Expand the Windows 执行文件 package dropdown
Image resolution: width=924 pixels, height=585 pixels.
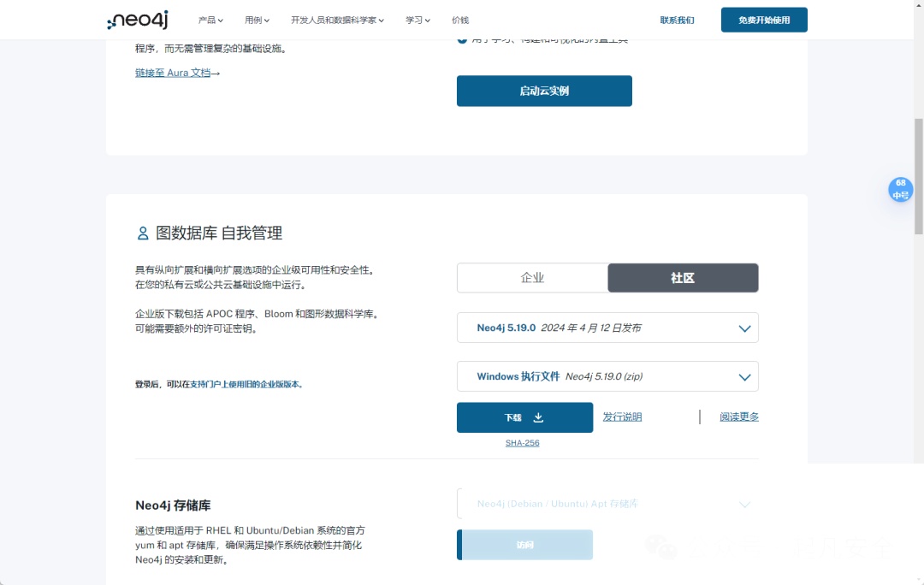click(x=607, y=376)
